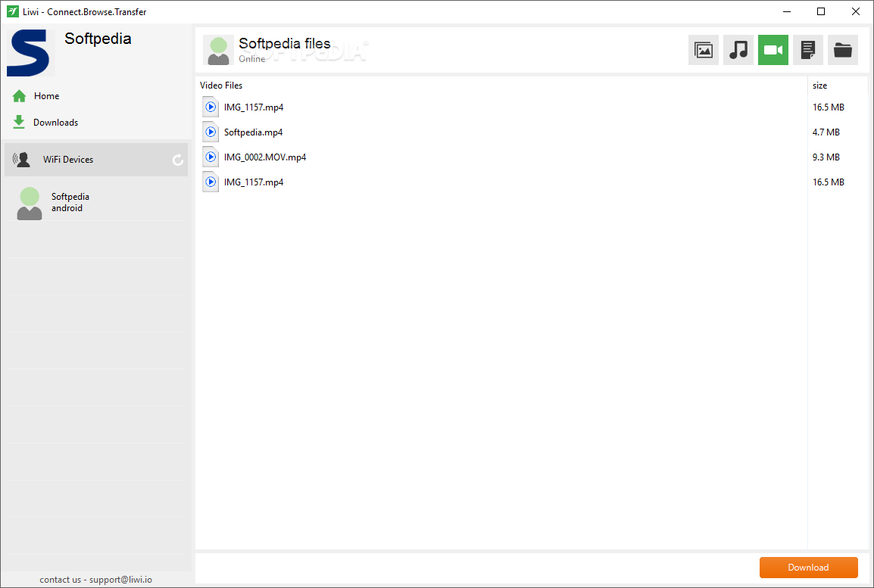
Task: Click the 4.7 MB size value
Action: pos(826,132)
